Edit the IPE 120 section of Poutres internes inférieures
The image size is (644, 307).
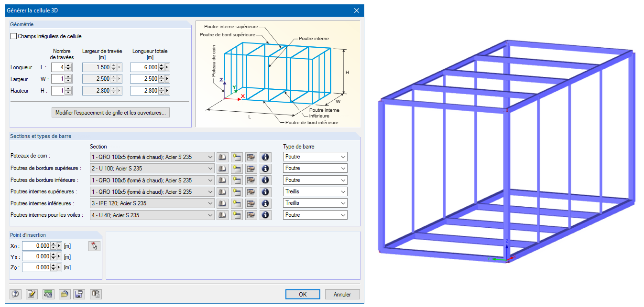[251, 203]
